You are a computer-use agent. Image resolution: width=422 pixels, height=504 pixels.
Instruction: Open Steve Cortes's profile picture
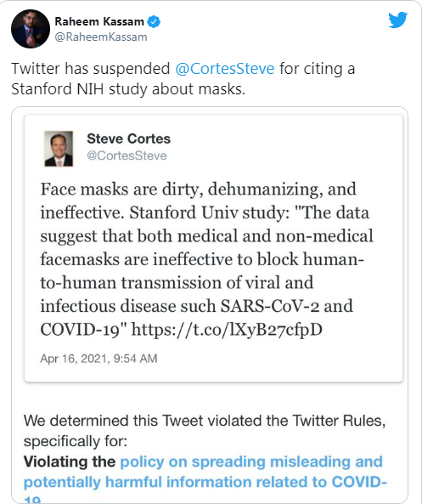(59, 149)
